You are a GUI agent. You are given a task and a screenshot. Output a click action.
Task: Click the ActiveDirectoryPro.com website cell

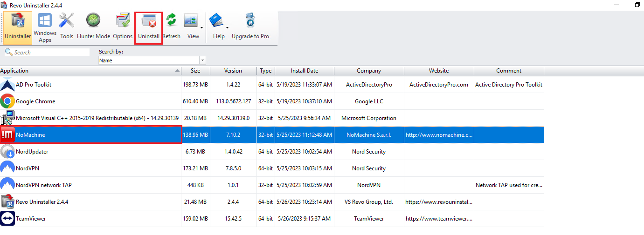coord(439,85)
